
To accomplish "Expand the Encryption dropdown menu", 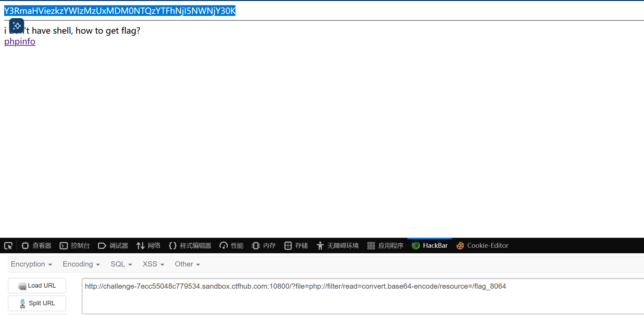I will [32, 264].
